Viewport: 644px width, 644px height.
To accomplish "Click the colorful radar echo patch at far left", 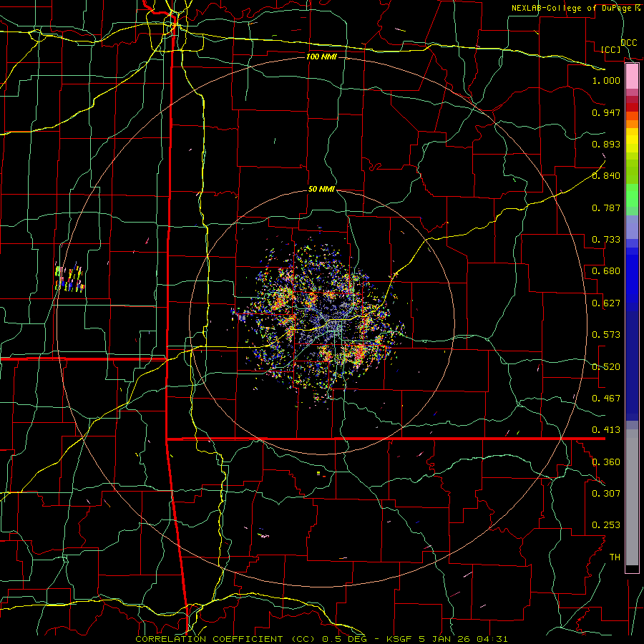I will pyautogui.click(x=69, y=278).
